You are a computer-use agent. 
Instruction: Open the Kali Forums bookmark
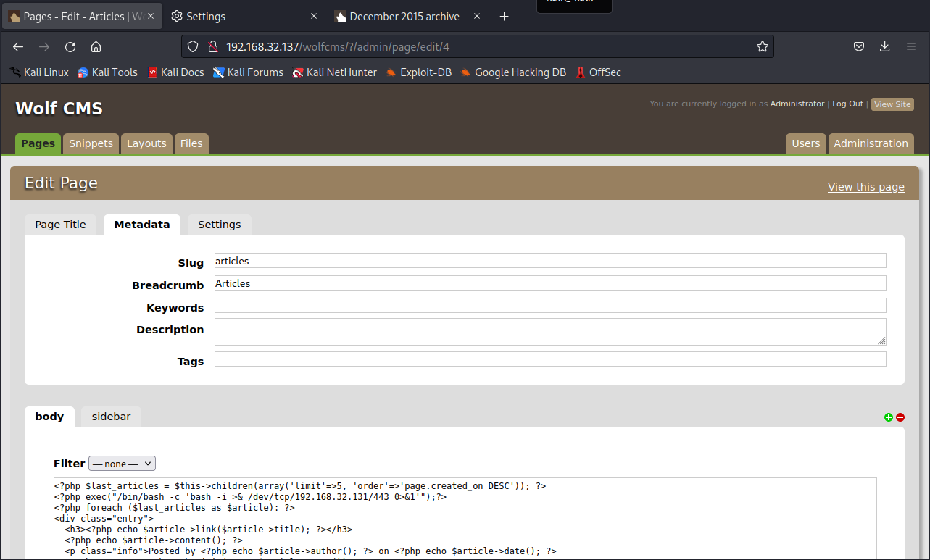click(248, 72)
